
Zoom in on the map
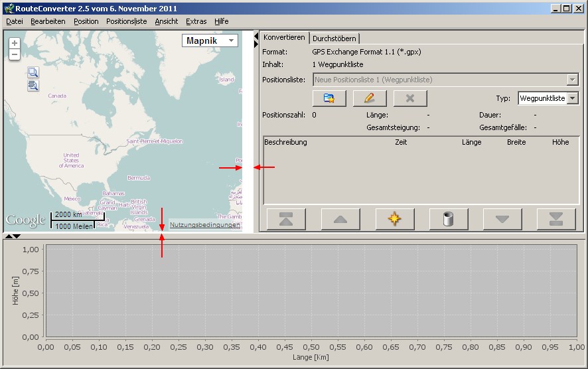(x=15, y=43)
